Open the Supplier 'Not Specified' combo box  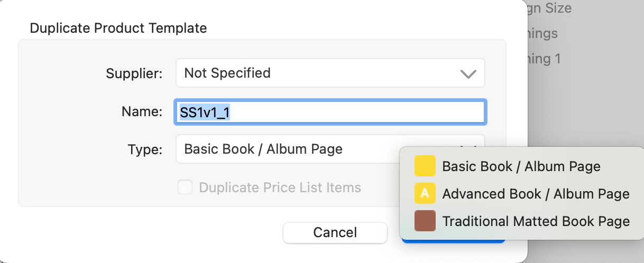(317, 73)
